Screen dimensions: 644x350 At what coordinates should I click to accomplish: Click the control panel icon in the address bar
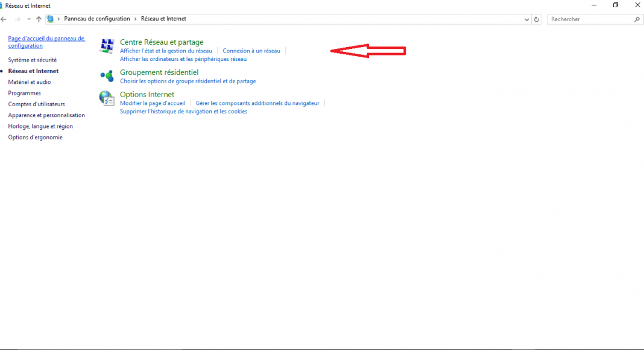[x=50, y=19]
